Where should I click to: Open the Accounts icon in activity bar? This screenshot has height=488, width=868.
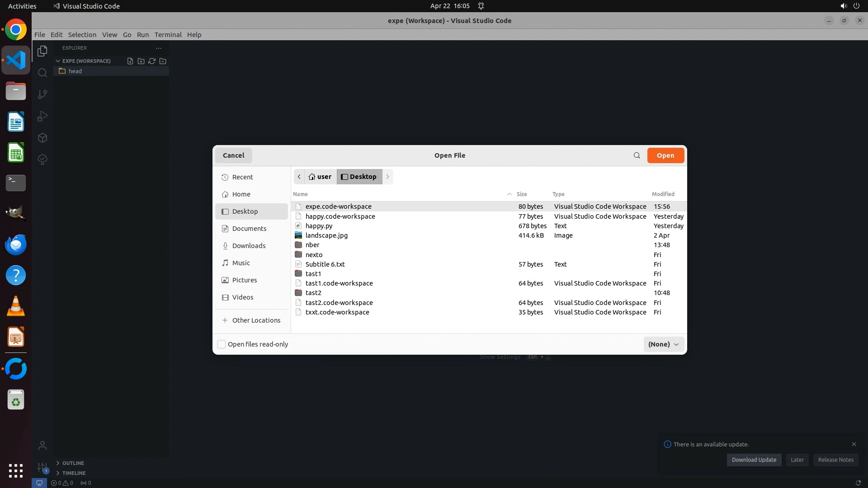coord(42,446)
